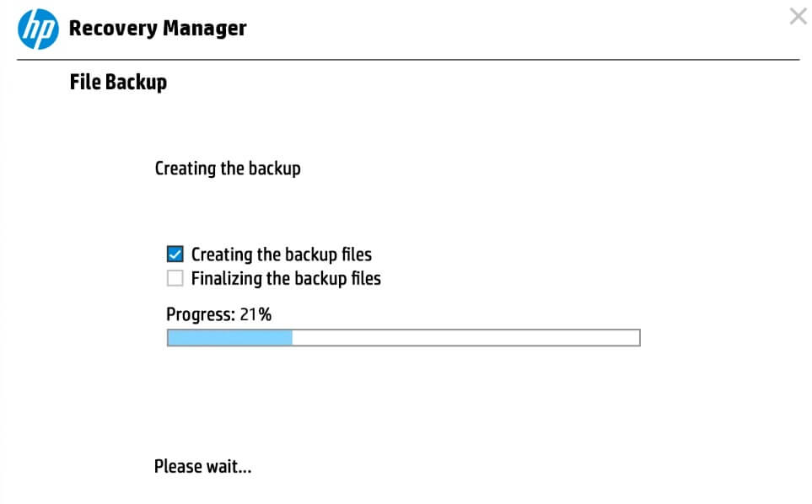Click the horizontal divider line below the title

point(408,60)
